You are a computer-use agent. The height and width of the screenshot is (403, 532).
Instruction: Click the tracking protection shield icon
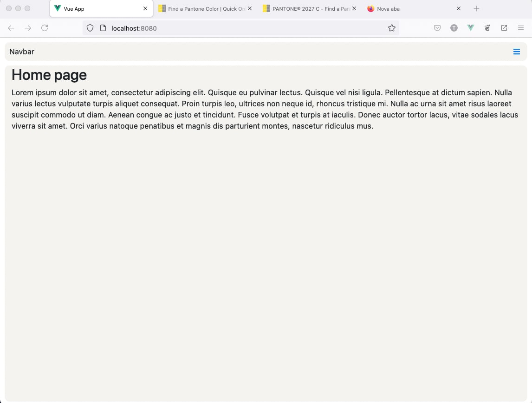tap(90, 28)
